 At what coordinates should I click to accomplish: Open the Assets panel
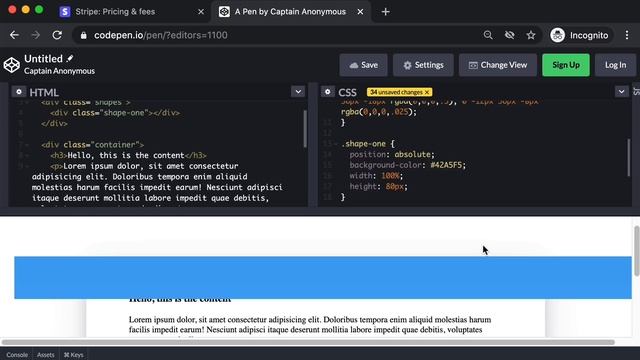[46, 355]
